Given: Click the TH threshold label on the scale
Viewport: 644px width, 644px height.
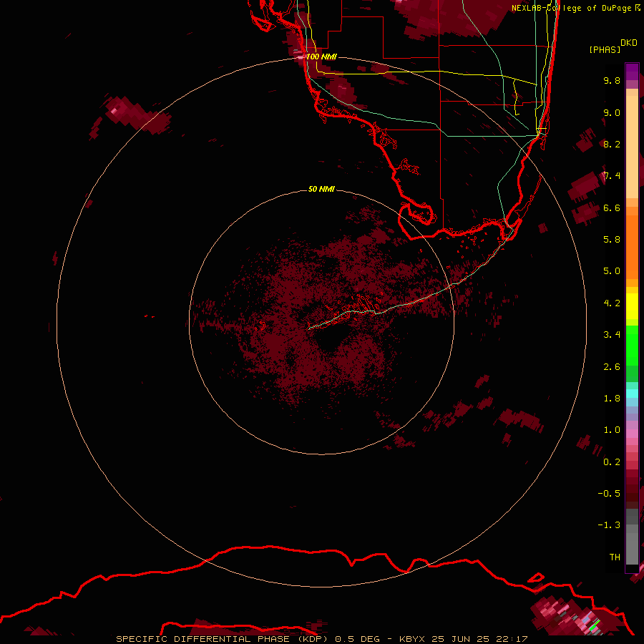Looking at the screenshot, I should point(615,557).
